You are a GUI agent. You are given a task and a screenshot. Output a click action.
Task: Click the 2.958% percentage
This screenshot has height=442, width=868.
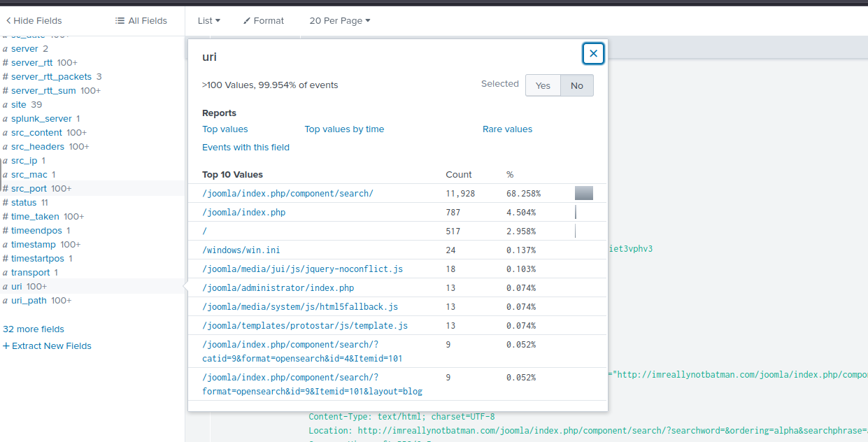[x=521, y=231]
